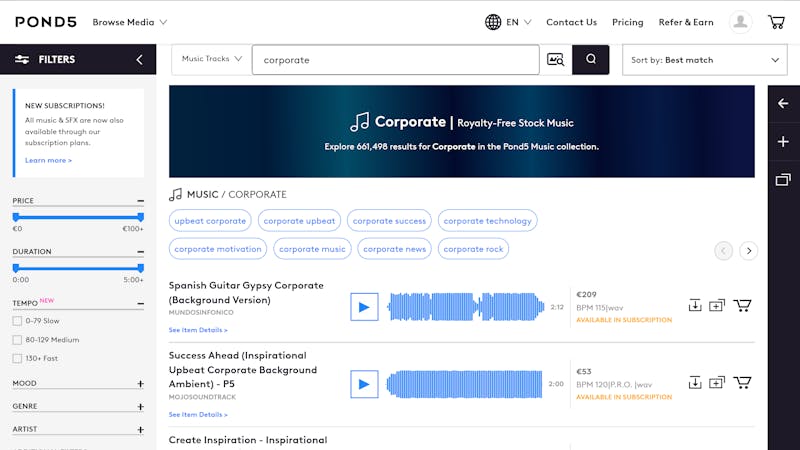This screenshot has width=800, height=450.
Task: Click Learn more about subscriptions
Action: click(x=48, y=160)
